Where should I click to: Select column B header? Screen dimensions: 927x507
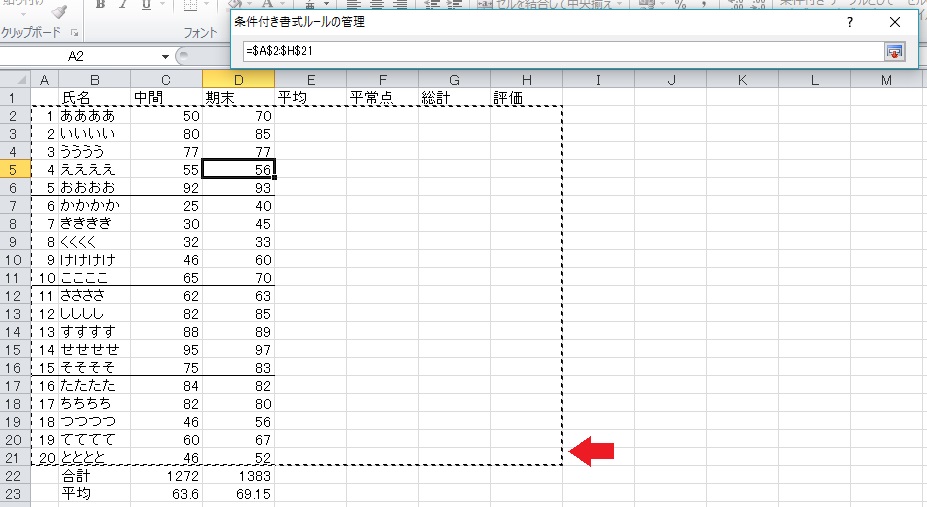point(95,80)
